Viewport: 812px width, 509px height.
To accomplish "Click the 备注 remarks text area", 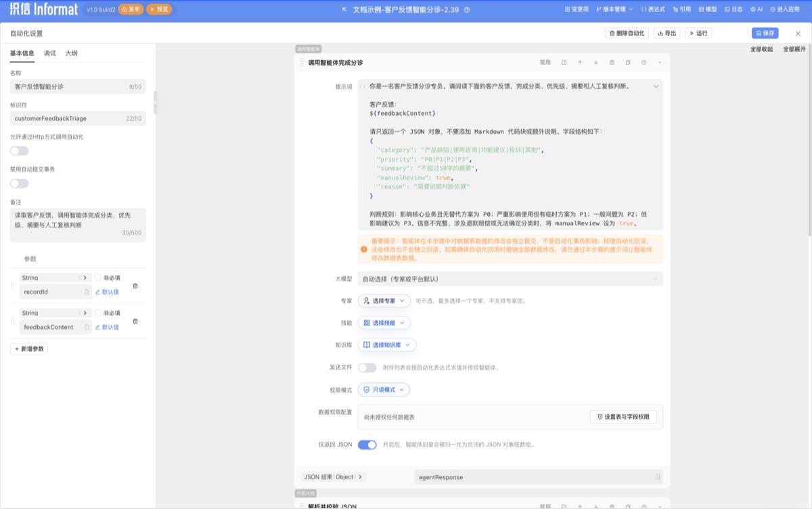I will [x=78, y=225].
